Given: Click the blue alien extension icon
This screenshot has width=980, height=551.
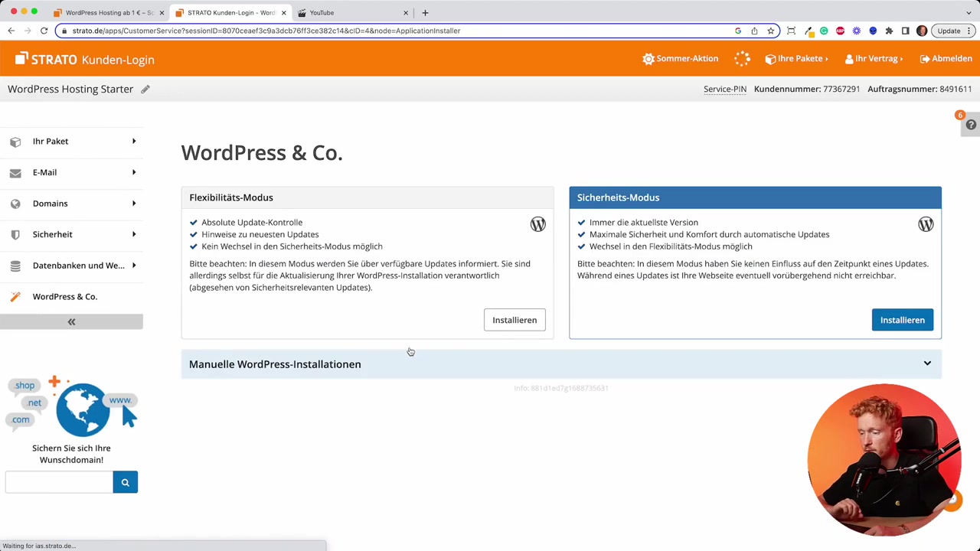Looking at the screenshot, I should point(873,31).
